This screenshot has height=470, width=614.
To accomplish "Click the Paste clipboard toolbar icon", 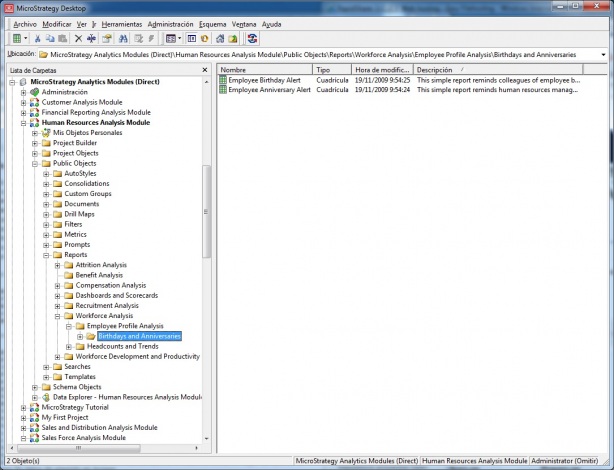I will coord(64,38).
